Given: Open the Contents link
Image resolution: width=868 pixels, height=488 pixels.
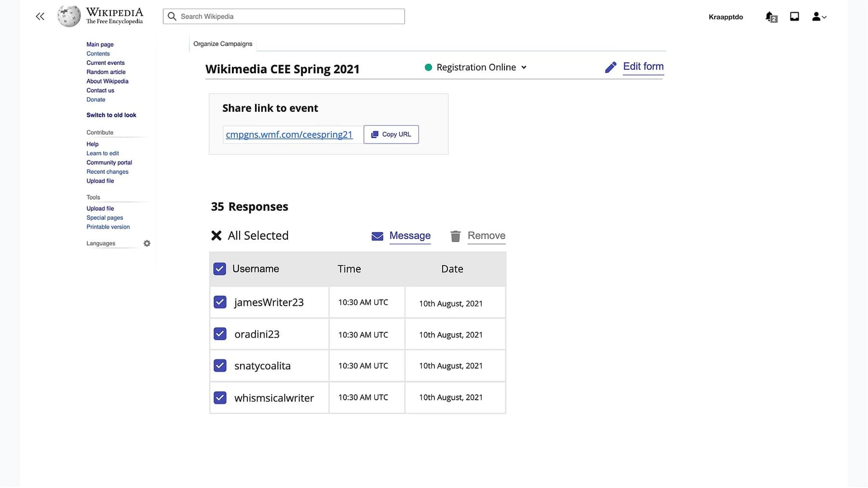Looking at the screenshot, I should [x=98, y=54].
